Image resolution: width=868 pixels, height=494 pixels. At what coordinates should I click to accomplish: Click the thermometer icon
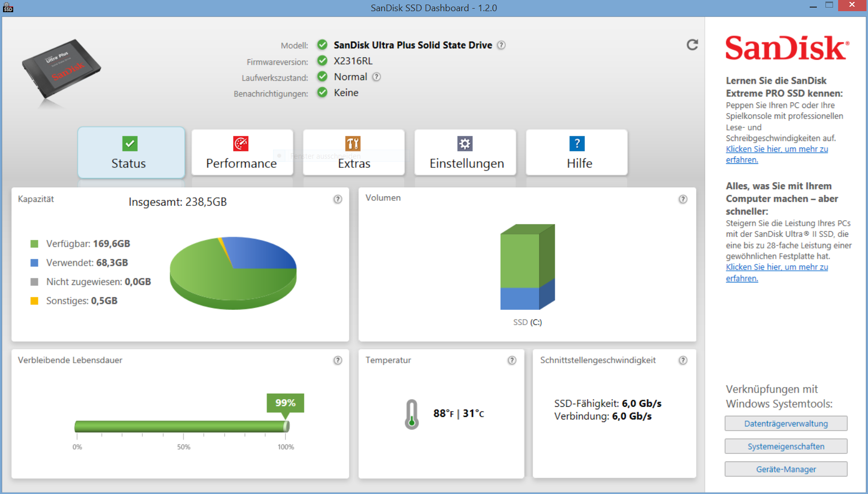[x=411, y=414]
